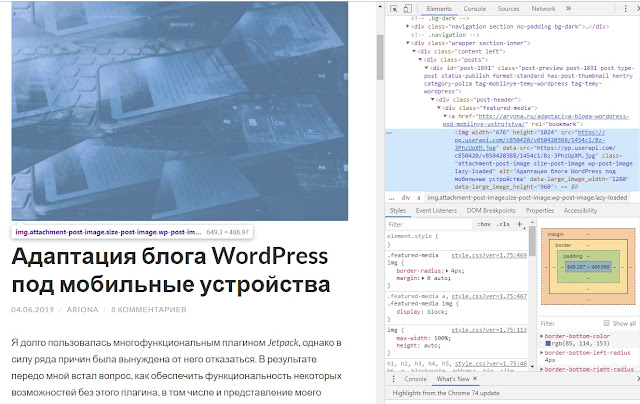
Task: Click the highlighted featured post image
Action: click(x=180, y=111)
